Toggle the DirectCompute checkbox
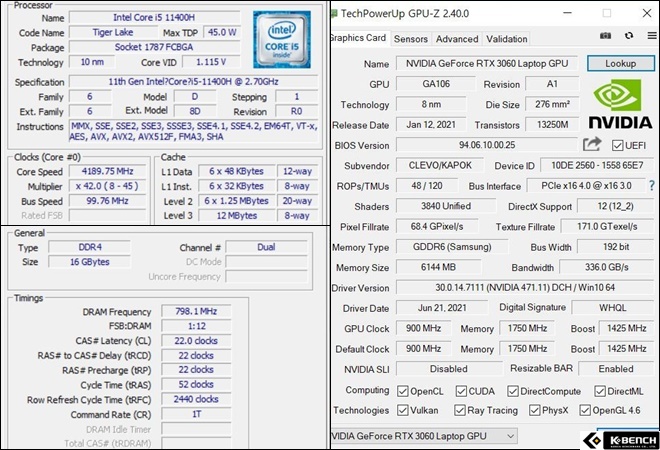The width and height of the screenshot is (660, 450). point(513,391)
